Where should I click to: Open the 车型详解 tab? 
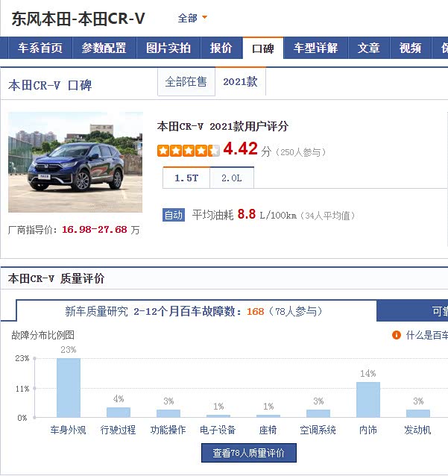[315, 48]
